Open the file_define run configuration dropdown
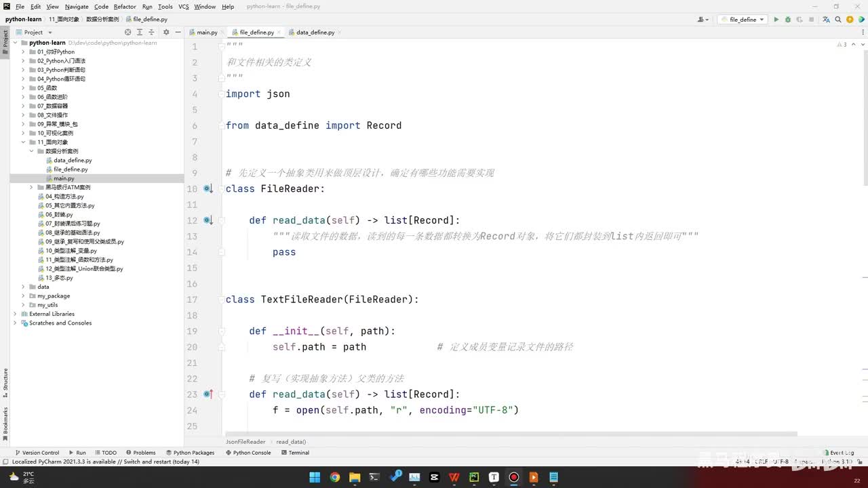 [x=743, y=20]
